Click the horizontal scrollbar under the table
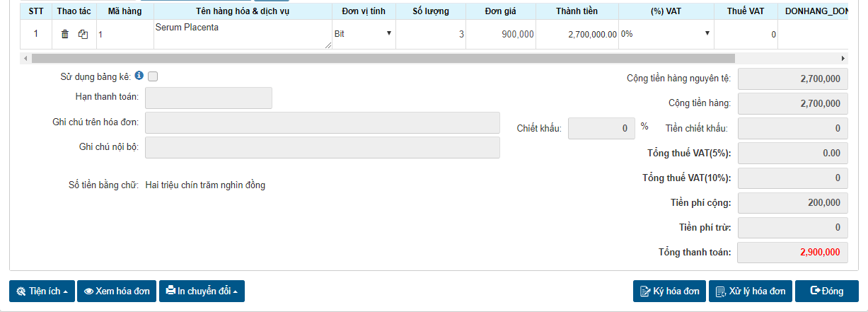Viewport: 868px width, 312px height. (382, 58)
